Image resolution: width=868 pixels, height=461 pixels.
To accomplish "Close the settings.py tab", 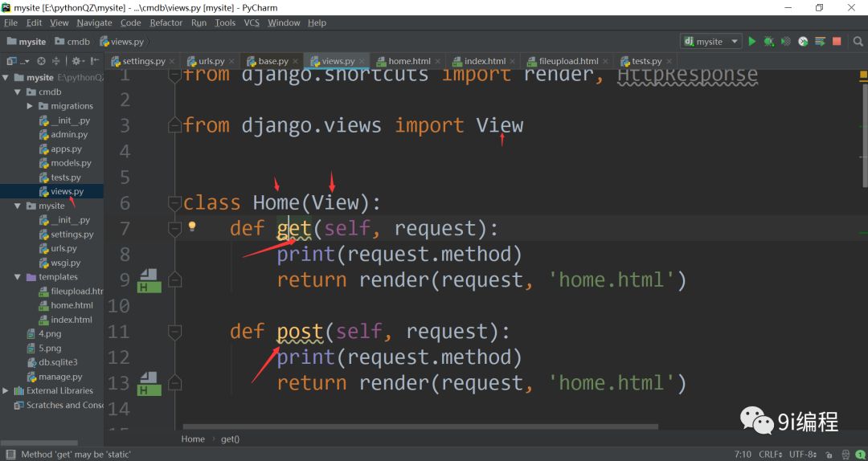I will click(172, 61).
